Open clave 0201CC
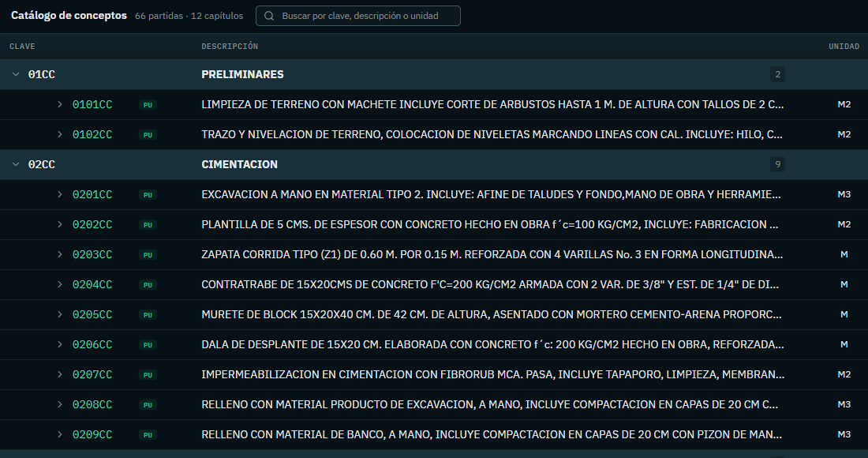This screenshot has height=458, width=868. (x=92, y=194)
